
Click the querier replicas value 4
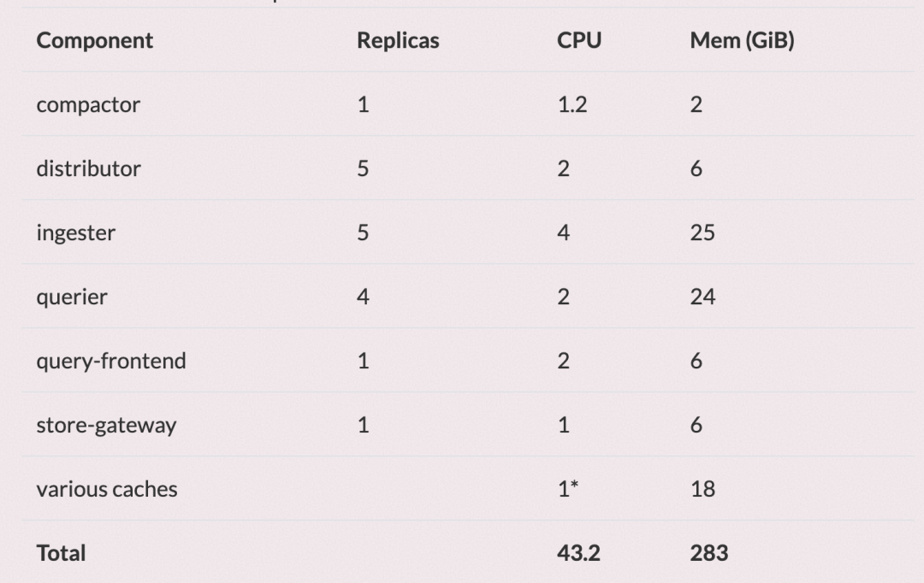click(363, 297)
